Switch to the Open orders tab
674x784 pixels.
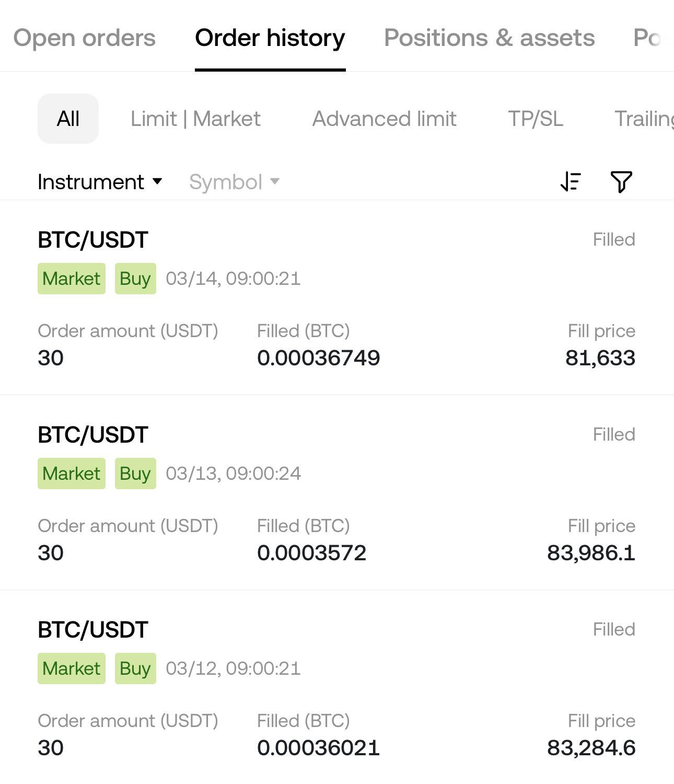(84, 38)
